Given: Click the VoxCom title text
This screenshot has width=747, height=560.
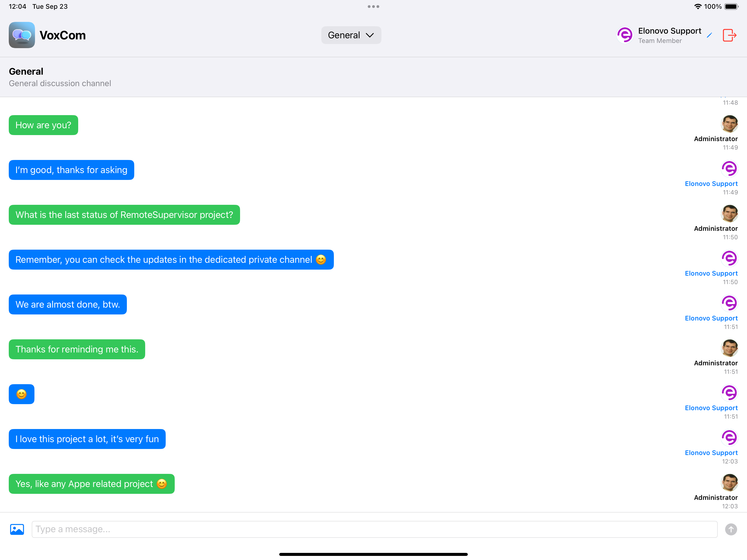Looking at the screenshot, I should (62, 35).
